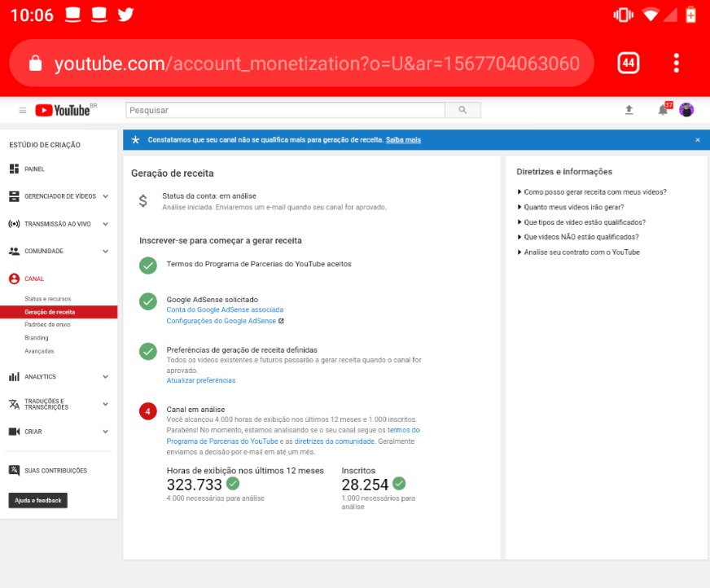Tap the Wi-Fi icon in status bar
The height and width of the screenshot is (588, 710).
coord(651,15)
